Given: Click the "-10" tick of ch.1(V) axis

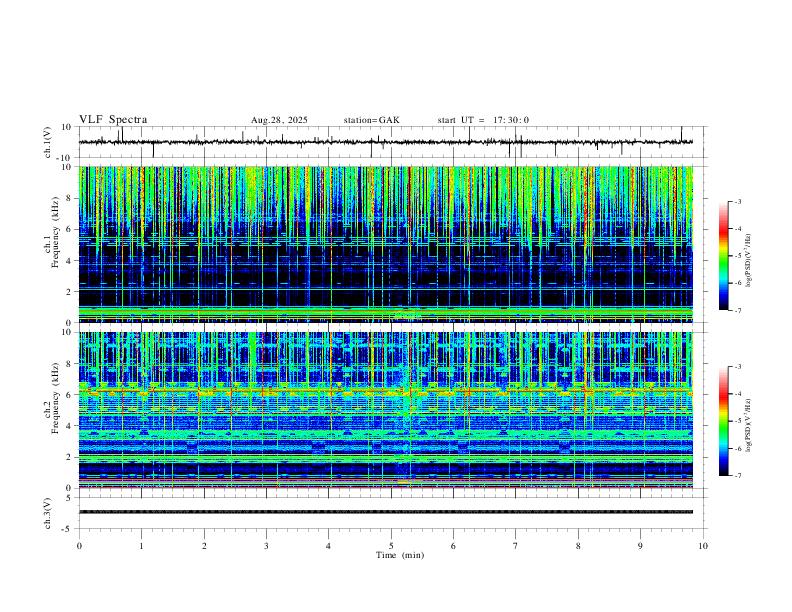Looking at the screenshot, I should coord(66,158).
